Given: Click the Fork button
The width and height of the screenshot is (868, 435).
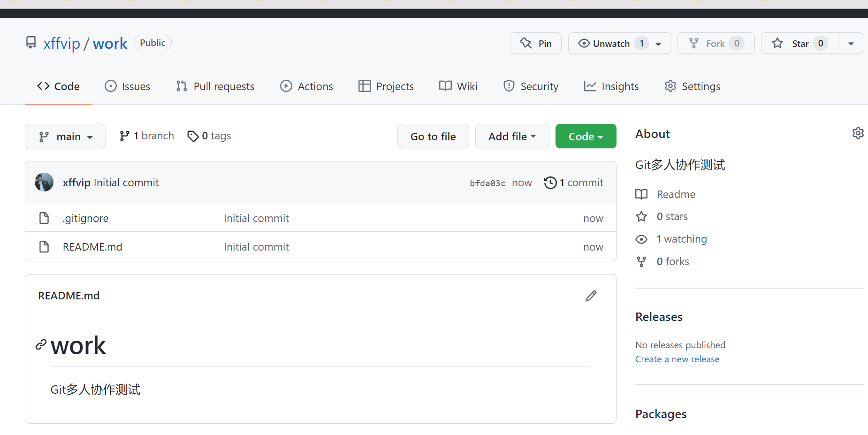Looking at the screenshot, I should [716, 43].
